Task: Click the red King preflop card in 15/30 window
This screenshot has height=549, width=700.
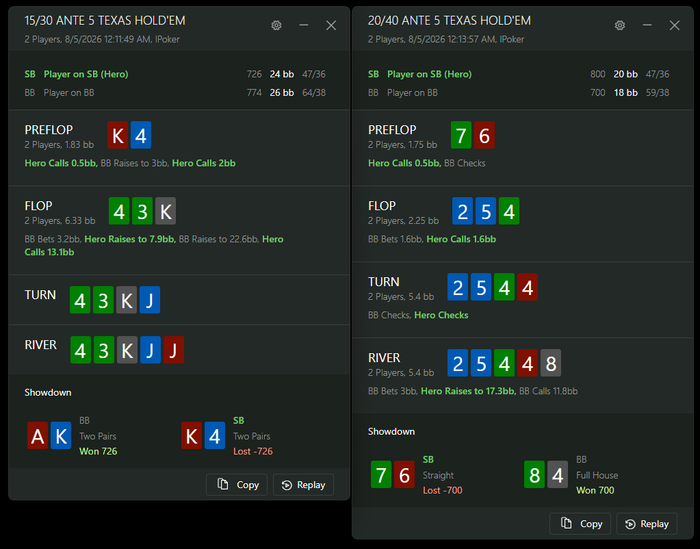Action: click(x=118, y=135)
